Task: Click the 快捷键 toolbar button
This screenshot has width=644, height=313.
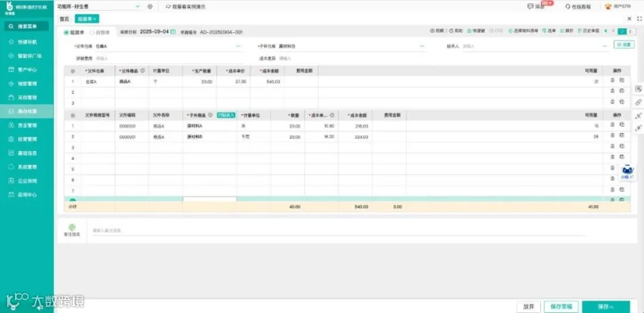Action: point(477,31)
